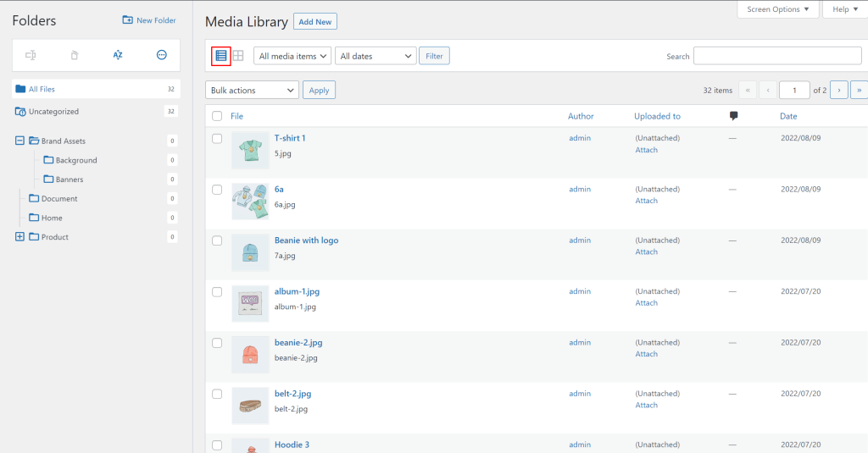This screenshot has width=868, height=453.
Task: Switch to grid view icon
Action: click(238, 56)
